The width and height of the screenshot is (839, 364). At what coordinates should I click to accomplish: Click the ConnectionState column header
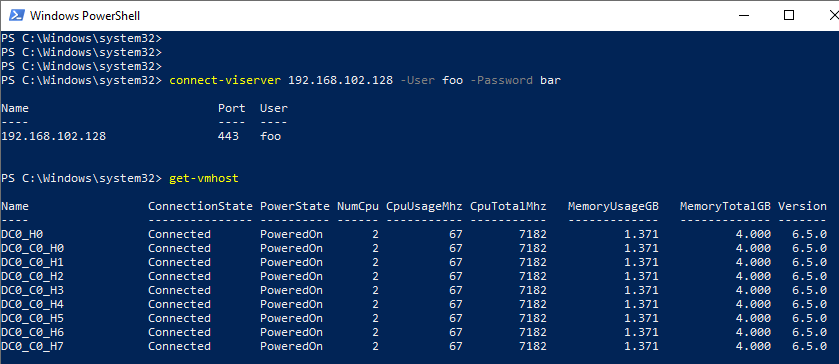[x=200, y=206]
